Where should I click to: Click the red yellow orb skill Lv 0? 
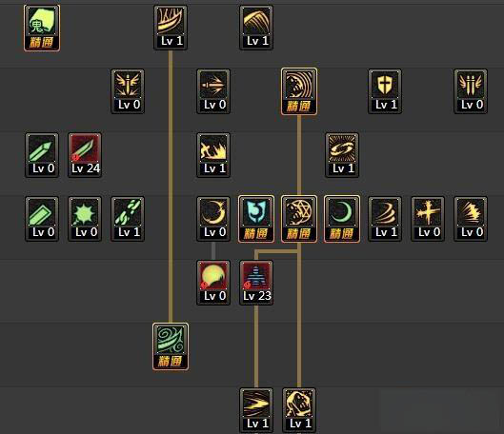pos(213,283)
